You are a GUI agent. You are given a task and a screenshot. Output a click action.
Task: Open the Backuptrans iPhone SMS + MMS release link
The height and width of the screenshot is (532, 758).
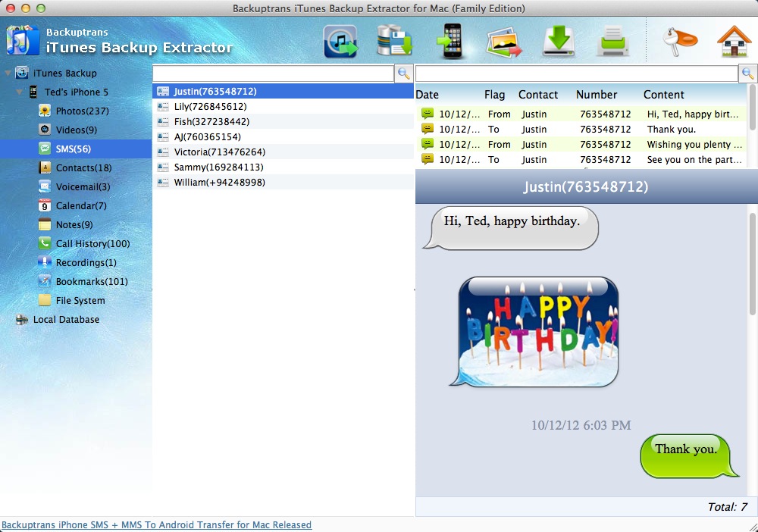[157, 524]
